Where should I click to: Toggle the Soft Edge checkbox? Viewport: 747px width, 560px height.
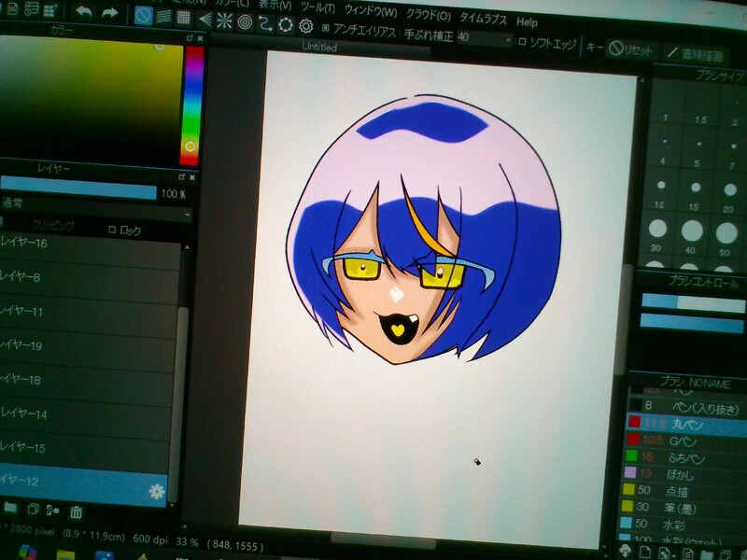click(522, 41)
